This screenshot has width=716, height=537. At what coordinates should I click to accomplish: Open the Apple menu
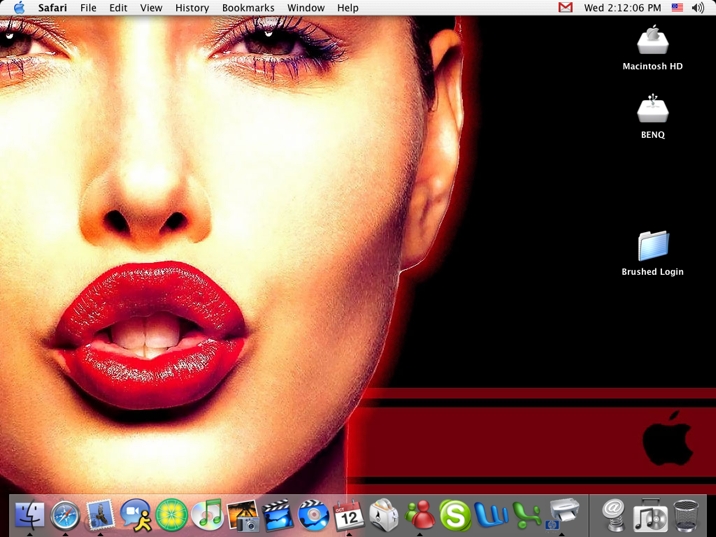point(18,8)
